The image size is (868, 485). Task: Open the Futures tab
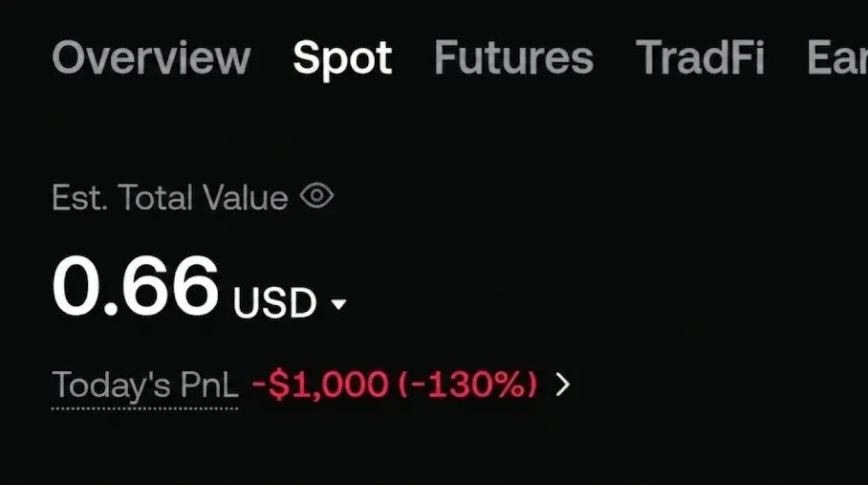coord(513,57)
